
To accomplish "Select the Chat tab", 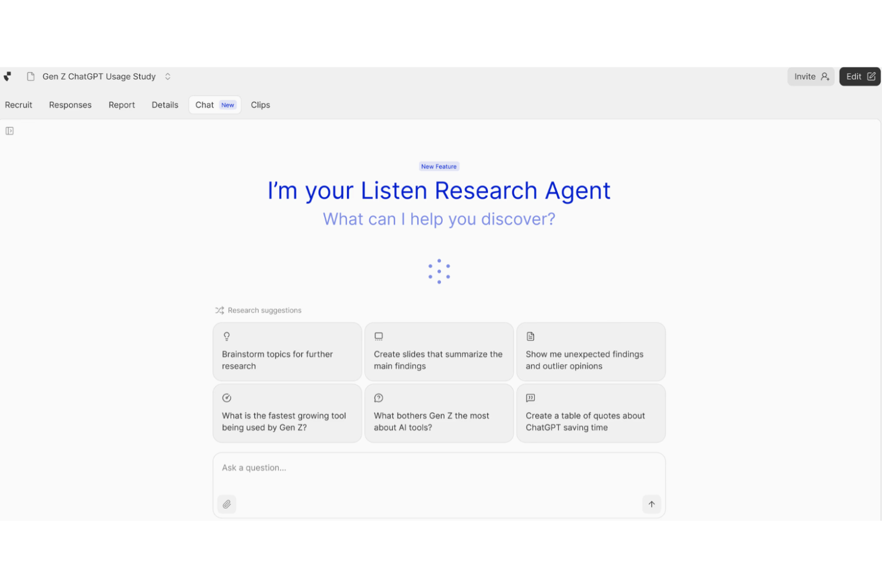I will [x=215, y=105].
